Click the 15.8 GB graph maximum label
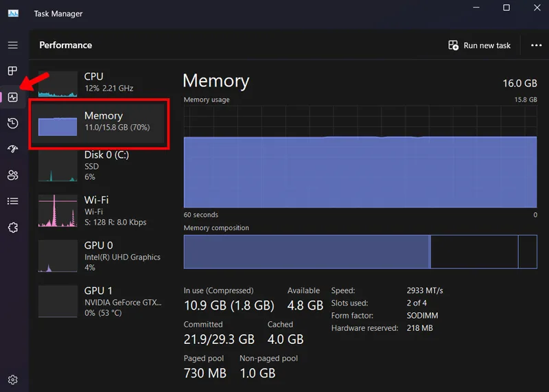Viewport: 549px width, 392px height. [526, 100]
